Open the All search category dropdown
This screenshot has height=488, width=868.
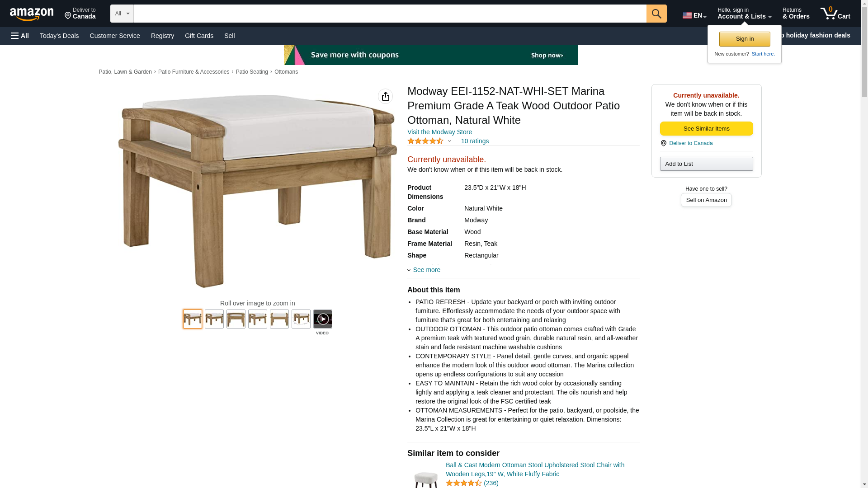click(x=122, y=14)
